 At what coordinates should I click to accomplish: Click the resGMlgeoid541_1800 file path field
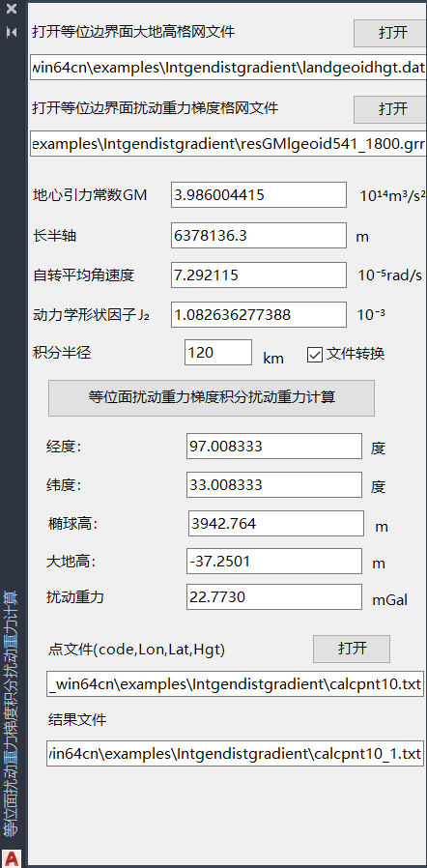coord(228,144)
